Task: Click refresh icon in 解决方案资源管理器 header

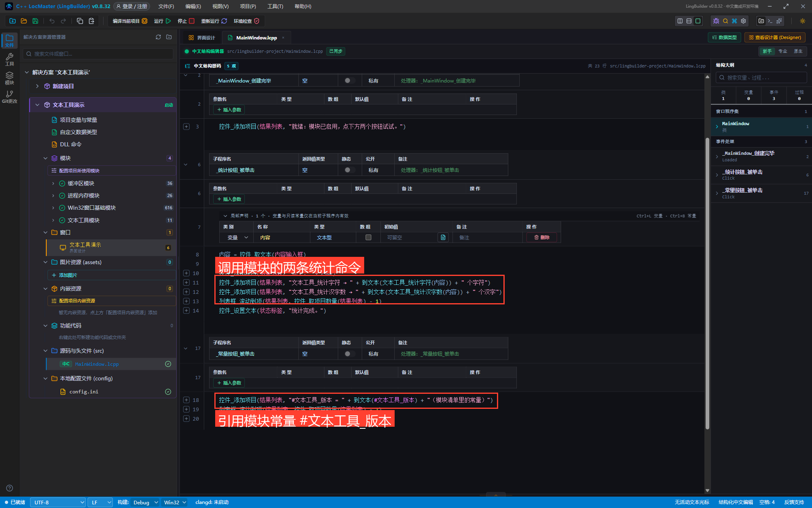Action: point(158,37)
